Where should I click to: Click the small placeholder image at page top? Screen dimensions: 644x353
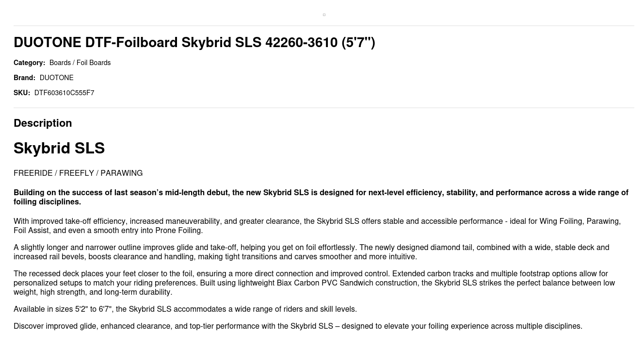[324, 15]
